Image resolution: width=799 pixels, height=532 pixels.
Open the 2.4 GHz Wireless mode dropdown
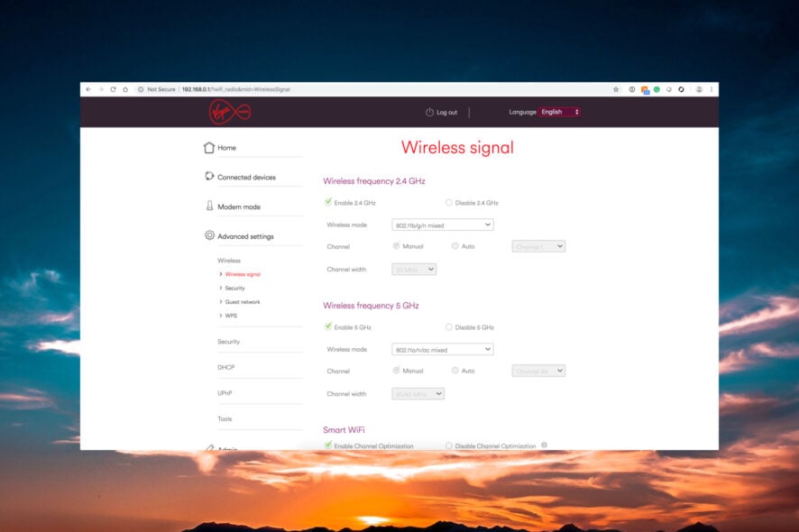[x=441, y=225]
